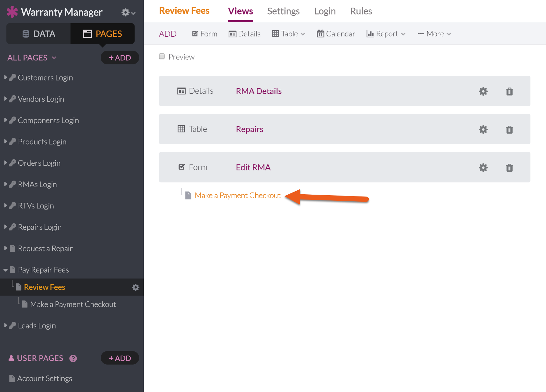Select Review Fees in the sidebar
Screen dimensions: 546x392
[x=45, y=287]
